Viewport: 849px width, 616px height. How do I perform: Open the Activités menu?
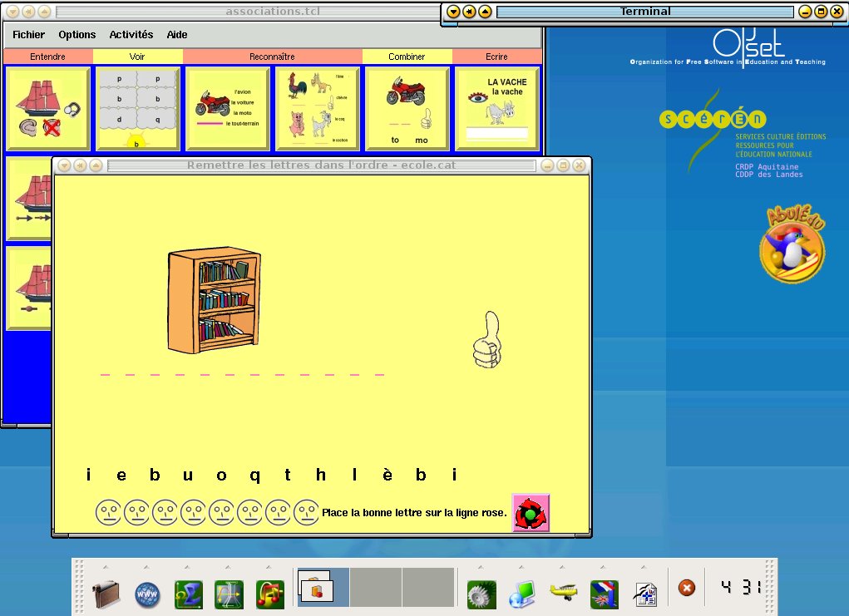(x=131, y=35)
